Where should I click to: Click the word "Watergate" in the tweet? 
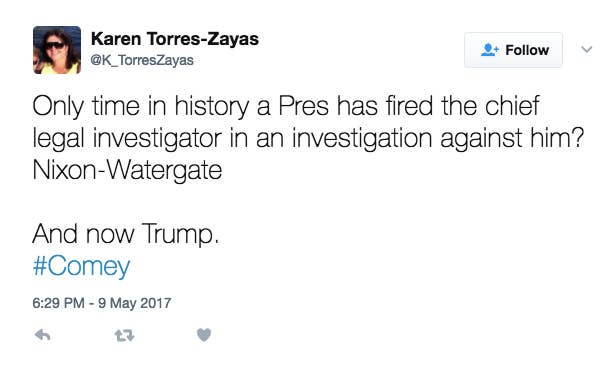tap(164, 171)
